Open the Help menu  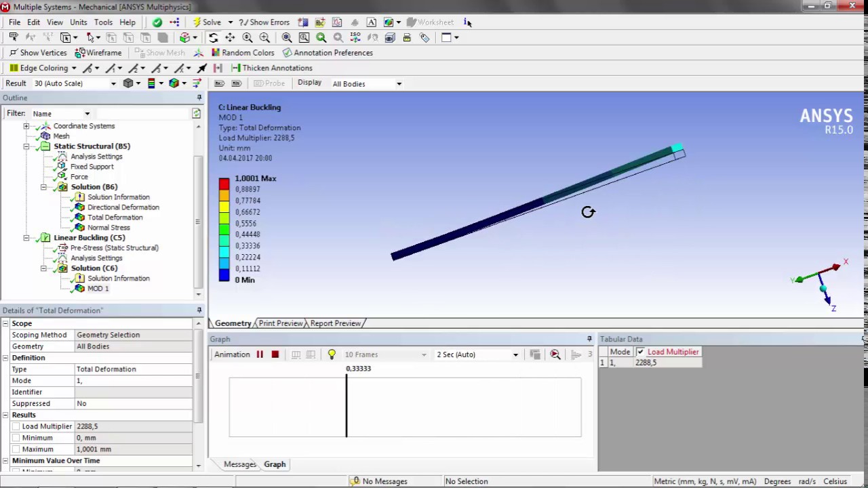pos(127,22)
